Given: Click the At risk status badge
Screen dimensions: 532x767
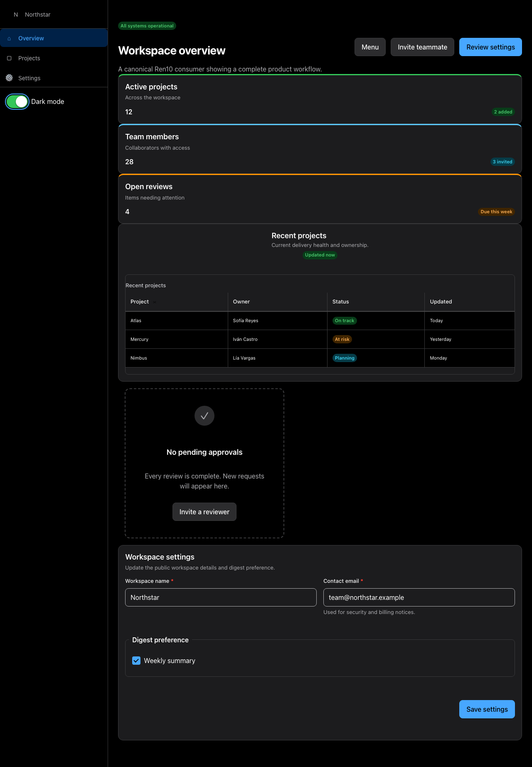Looking at the screenshot, I should [342, 339].
